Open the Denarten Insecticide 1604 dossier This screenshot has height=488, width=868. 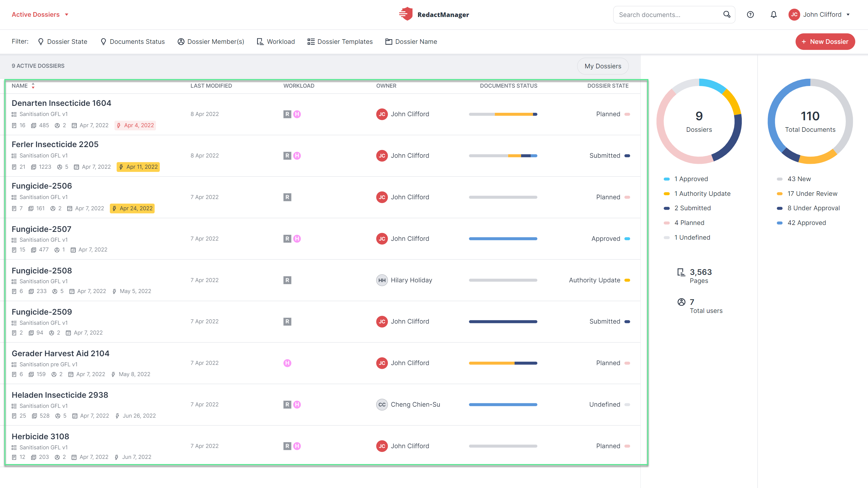point(61,103)
